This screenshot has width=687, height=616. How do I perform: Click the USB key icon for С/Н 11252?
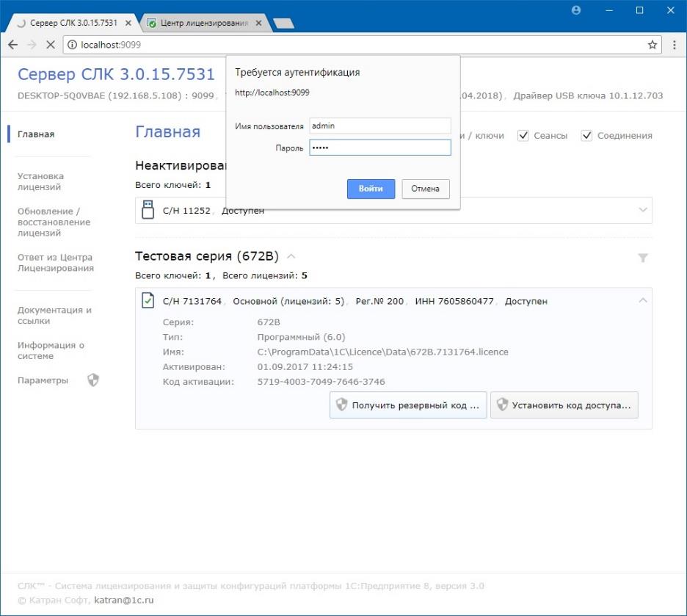tap(148, 210)
